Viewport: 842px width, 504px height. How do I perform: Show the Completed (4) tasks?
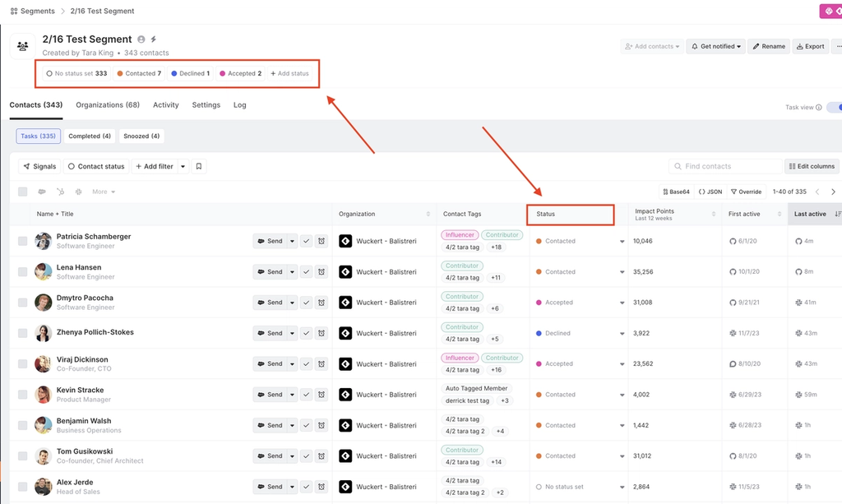click(x=90, y=136)
